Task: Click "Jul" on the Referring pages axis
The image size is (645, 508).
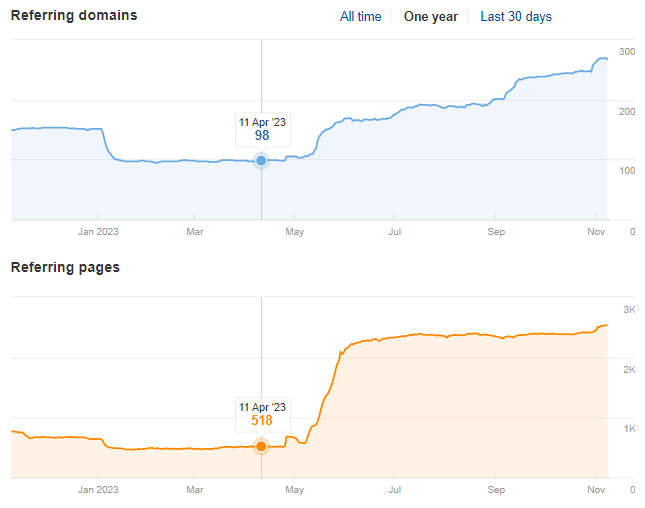Action: [395, 490]
